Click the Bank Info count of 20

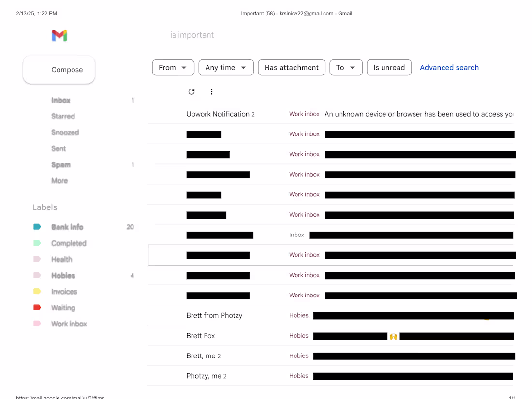coord(130,227)
